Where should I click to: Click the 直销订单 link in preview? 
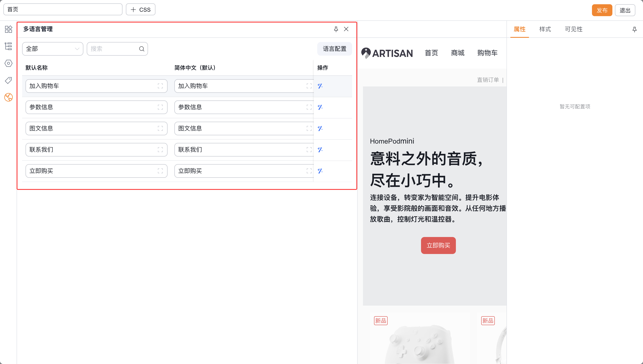coord(488,80)
